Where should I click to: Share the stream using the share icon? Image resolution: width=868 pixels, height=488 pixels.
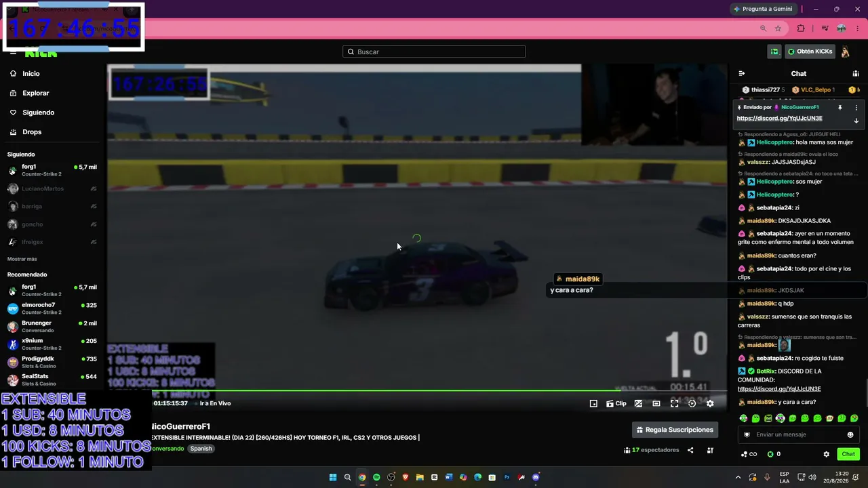pos(690,450)
